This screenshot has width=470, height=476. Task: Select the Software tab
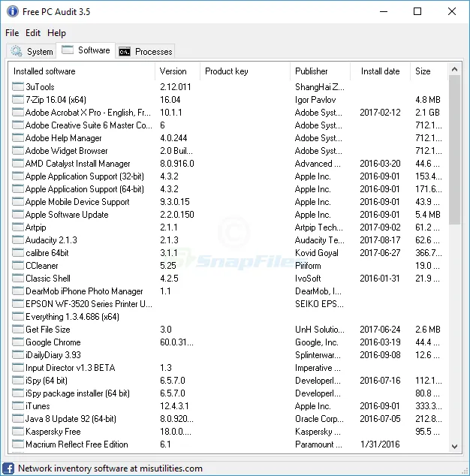(x=86, y=50)
